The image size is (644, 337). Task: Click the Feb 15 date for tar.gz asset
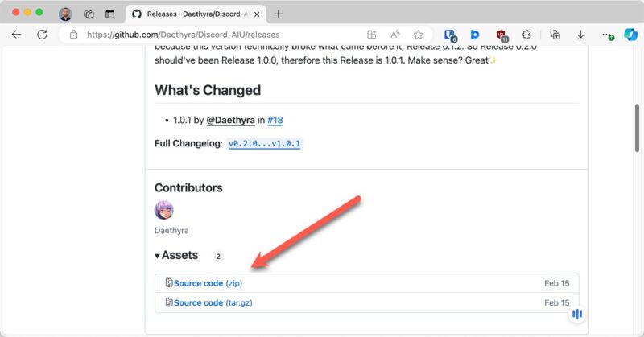click(x=556, y=303)
